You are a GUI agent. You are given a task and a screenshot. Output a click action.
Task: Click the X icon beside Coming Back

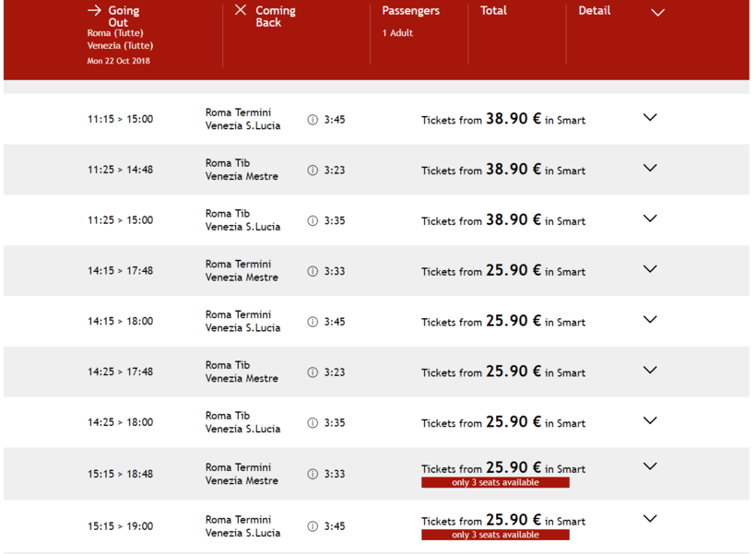241,10
